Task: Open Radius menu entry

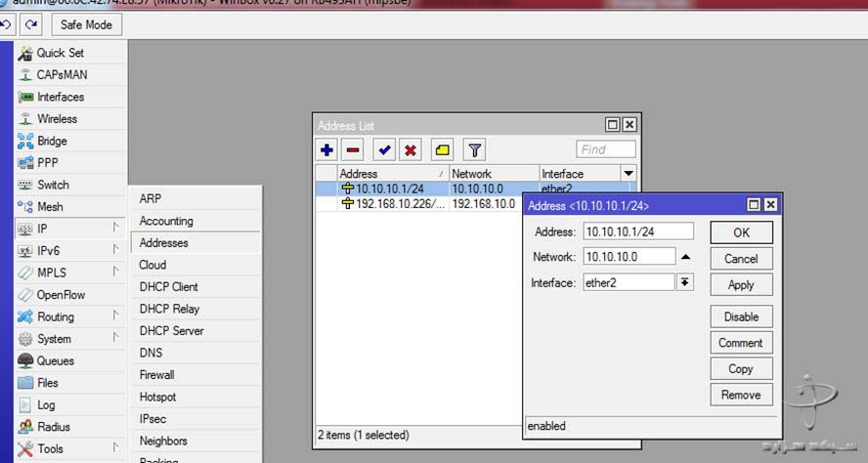Action: [69, 427]
